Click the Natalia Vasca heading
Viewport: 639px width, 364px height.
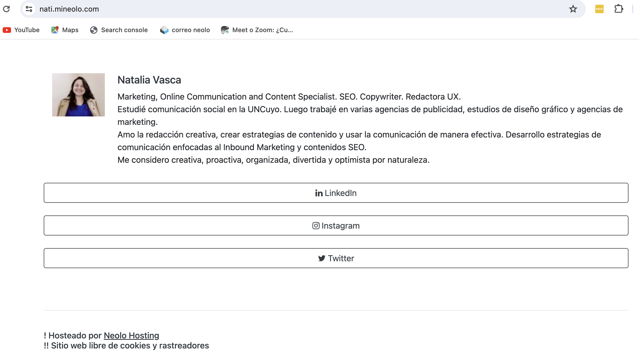point(149,80)
